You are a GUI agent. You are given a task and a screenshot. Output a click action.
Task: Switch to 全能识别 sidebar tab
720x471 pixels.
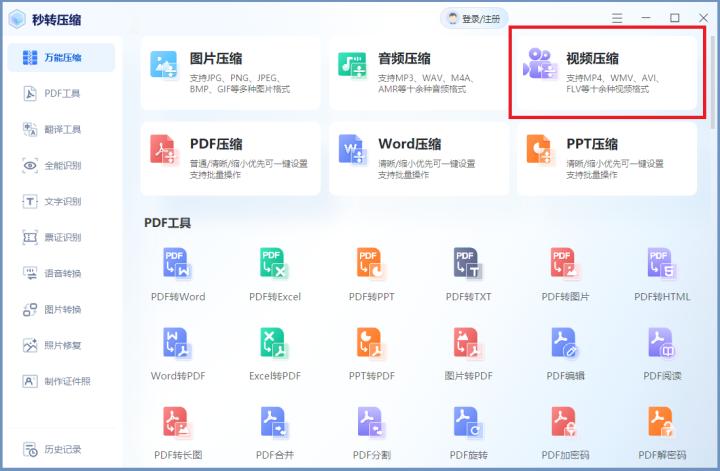61,165
